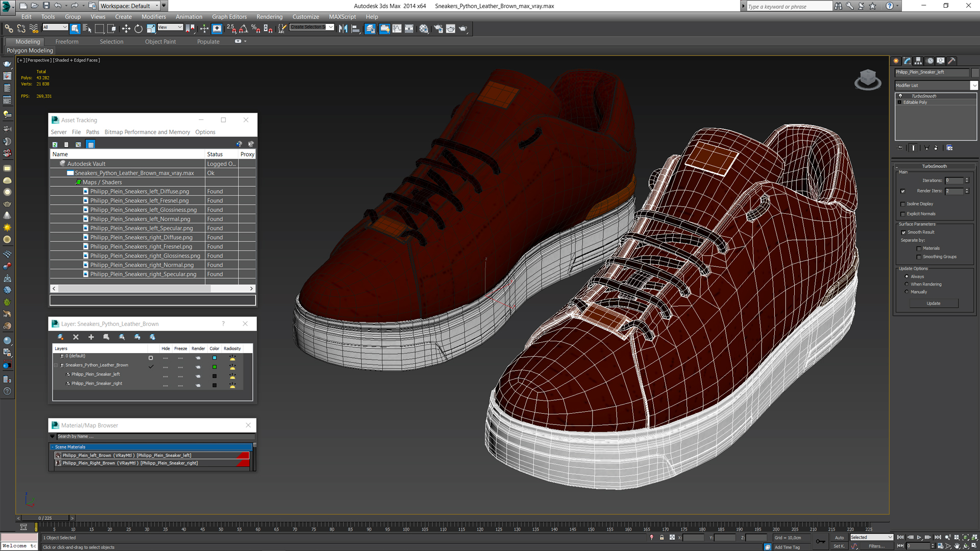The image size is (980, 551).
Task: Click Configure Modifier Sets icon
Action: tap(949, 148)
